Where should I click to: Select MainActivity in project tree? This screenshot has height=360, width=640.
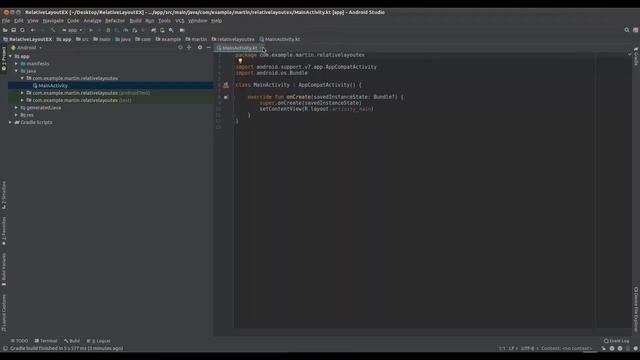pyautogui.click(x=53, y=86)
